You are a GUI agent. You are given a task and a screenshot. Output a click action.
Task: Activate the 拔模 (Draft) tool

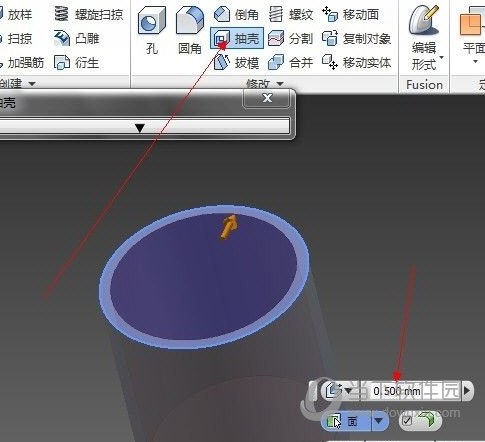point(236,62)
